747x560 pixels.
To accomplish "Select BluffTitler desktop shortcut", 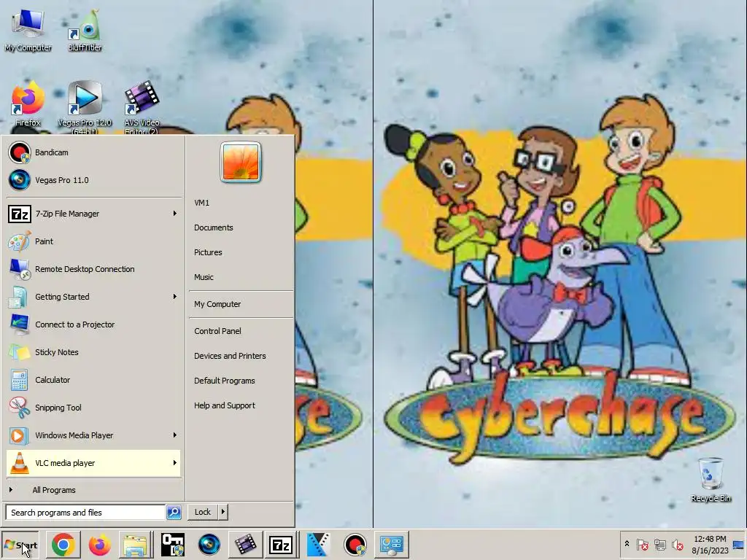I will [x=85, y=31].
